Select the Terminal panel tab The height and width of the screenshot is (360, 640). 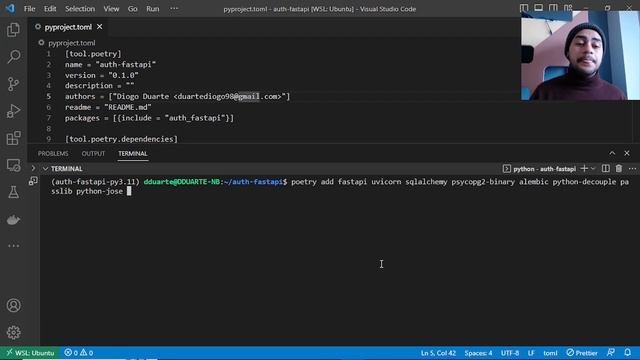pos(133,153)
